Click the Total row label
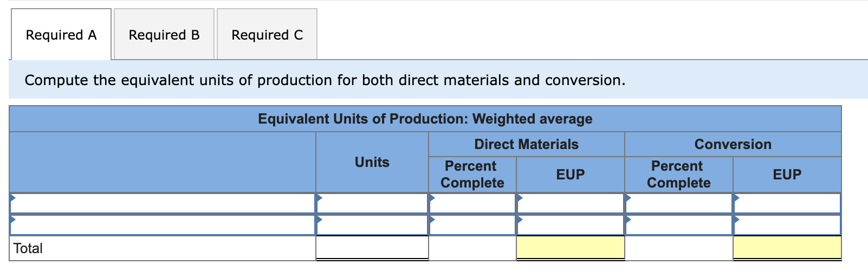Image resolution: width=868 pixels, height=271 pixels. click(28, 248)
